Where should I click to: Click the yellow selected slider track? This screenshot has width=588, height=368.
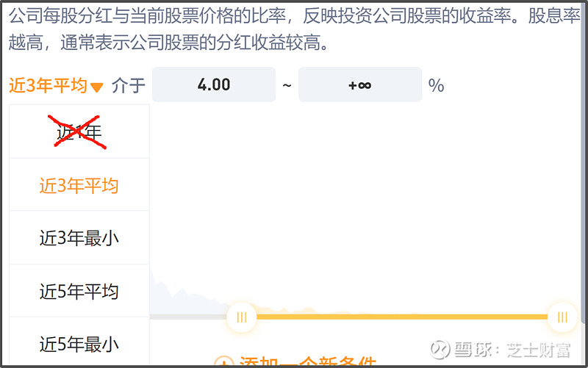pyautogui.click(x=401, y=317)
